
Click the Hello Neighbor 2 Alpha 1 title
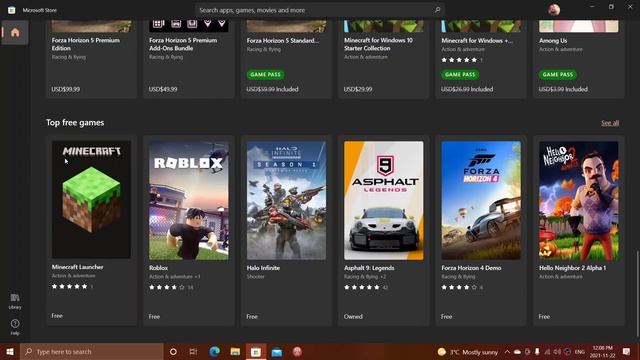[x=572, y=268]
